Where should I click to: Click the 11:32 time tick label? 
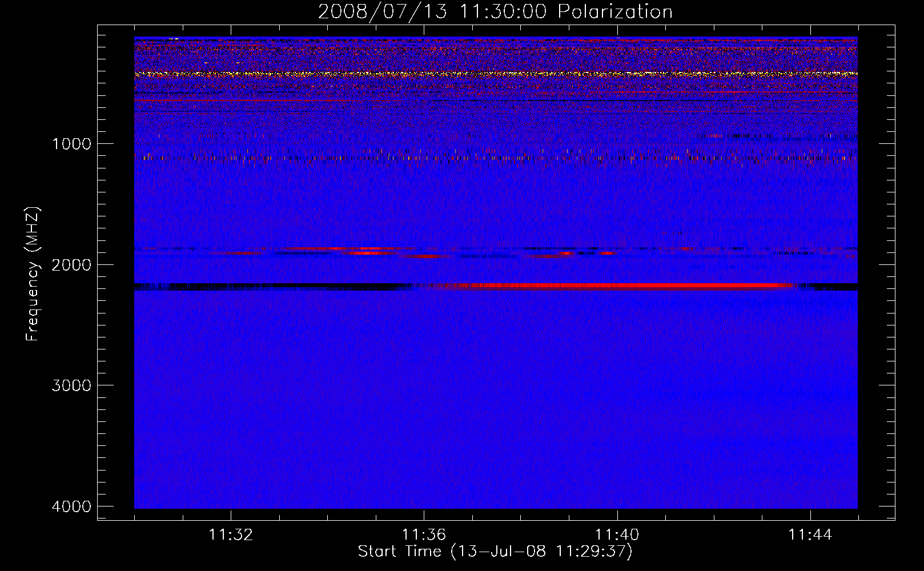tap(231, 535)
